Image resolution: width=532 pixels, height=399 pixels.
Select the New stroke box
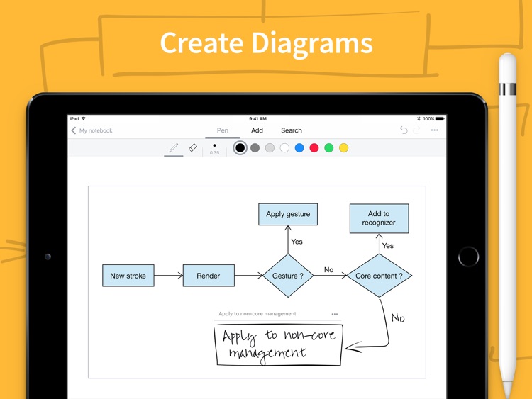pos(128,276)
